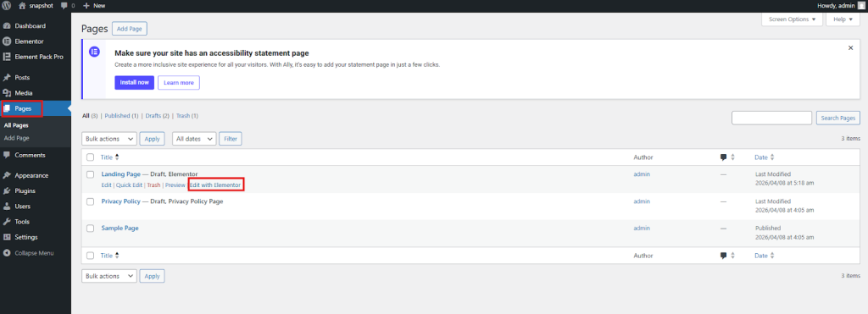Click Search Pages button

coord(838,118)
